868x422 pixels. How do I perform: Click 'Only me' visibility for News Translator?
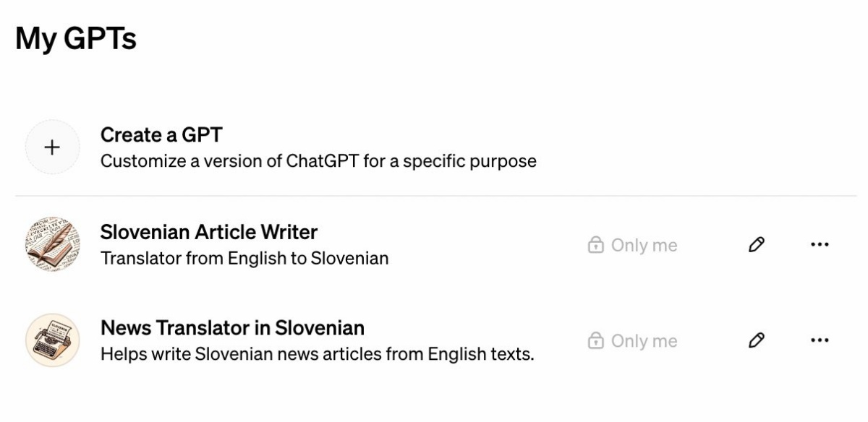click(633, 340)
